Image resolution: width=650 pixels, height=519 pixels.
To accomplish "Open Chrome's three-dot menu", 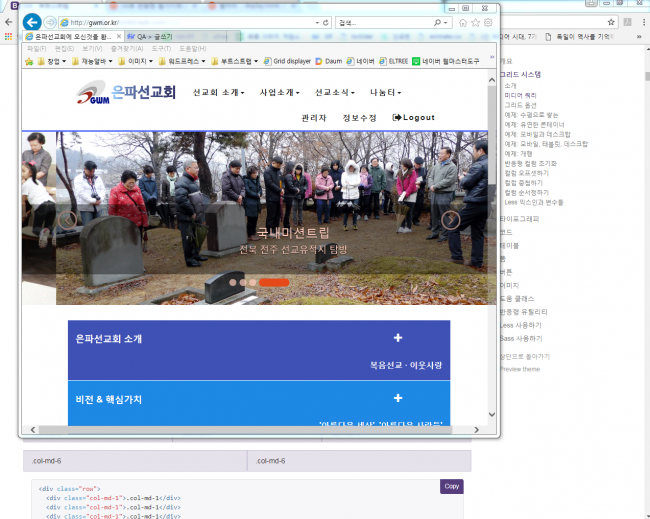I will [644, 22].
